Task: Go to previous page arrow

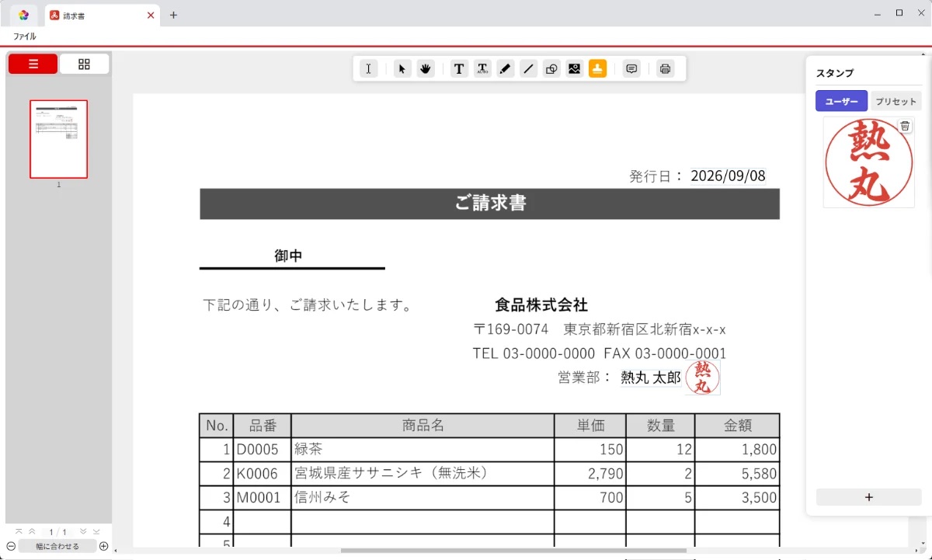Action: [32, 531]
